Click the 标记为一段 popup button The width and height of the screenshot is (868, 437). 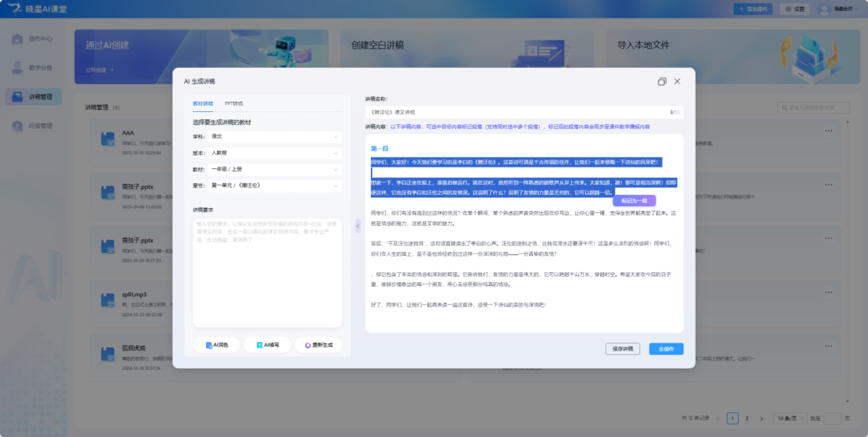pyautogui.click(x=634, y=201)
